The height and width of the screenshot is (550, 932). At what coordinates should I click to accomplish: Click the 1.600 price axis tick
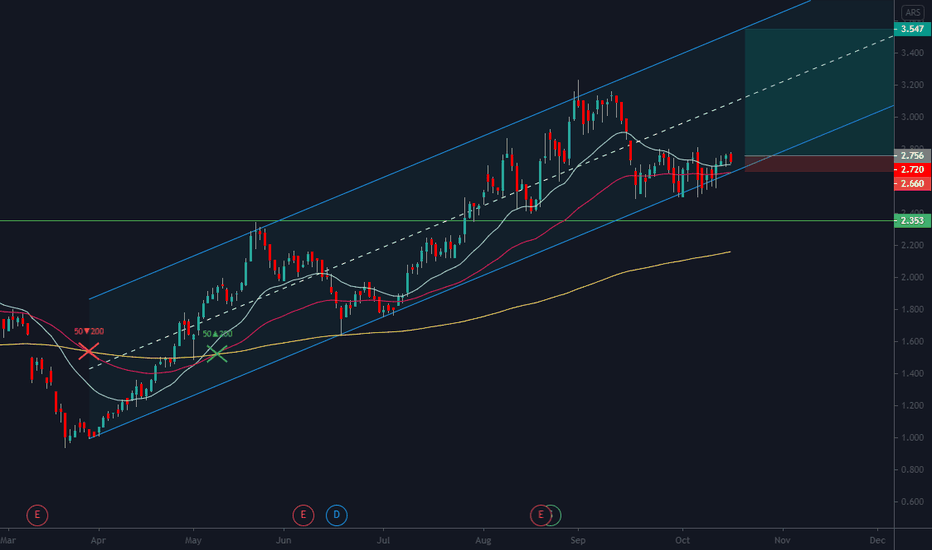912,341
